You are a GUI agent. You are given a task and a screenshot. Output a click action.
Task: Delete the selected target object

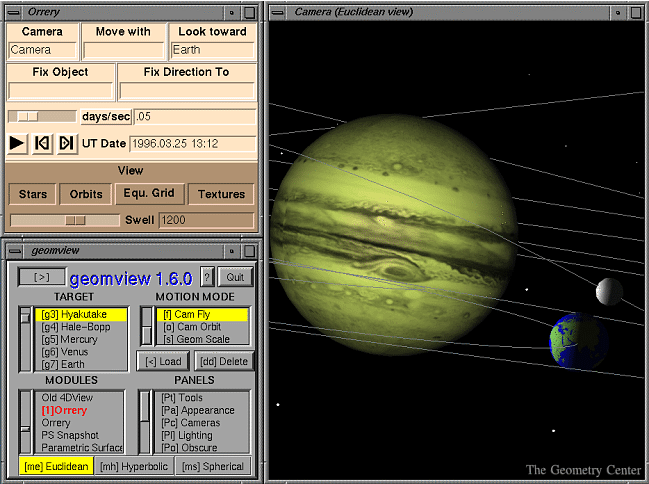coord(222,361)
